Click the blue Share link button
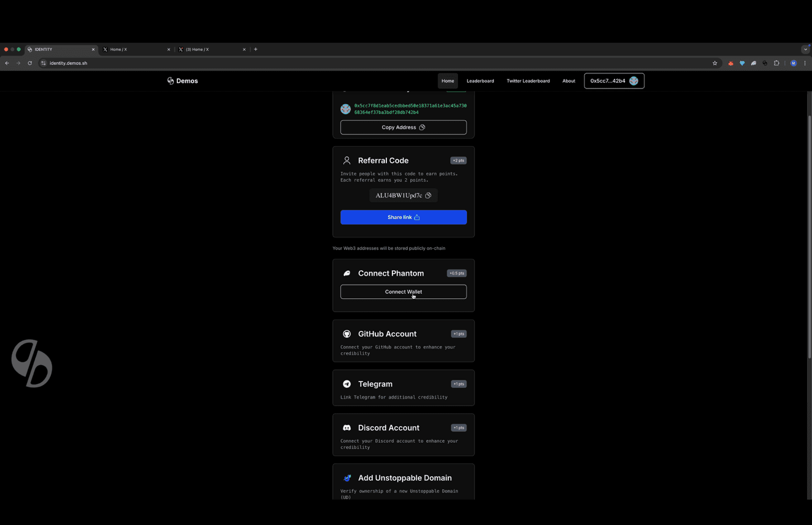The image size is (812, 525). pos(403,217)
